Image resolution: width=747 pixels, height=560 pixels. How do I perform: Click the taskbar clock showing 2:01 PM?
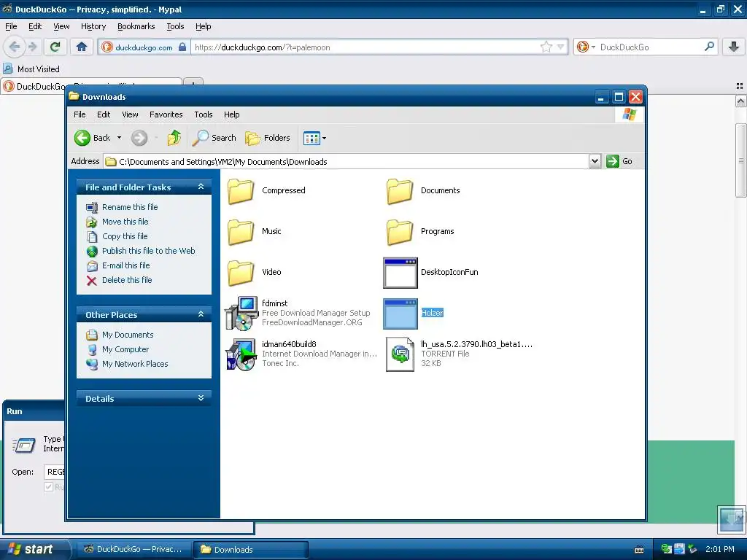coord(719,549)
